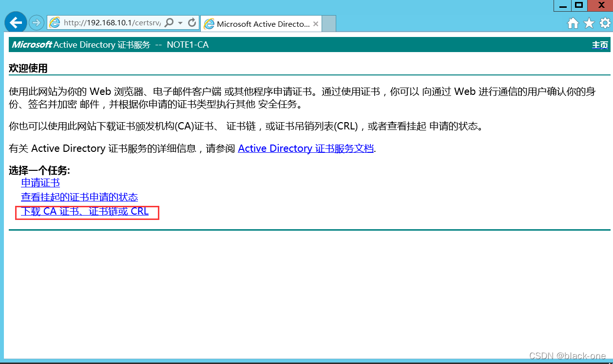Click the 主页 link in the banner
This screenshot has width=613, height=364.
click(600, 45)
